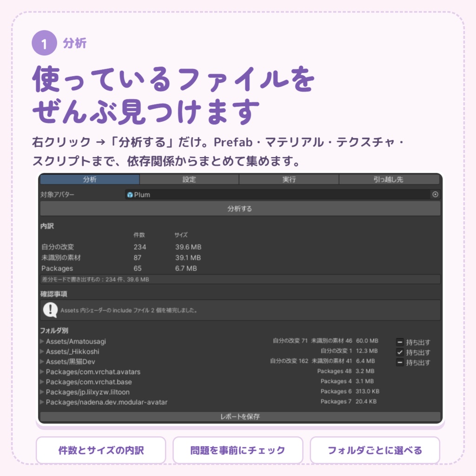Image resolution: width=476 pixels, height=476 pixels.
Task: Click the 差分モードで書き出すもの summary line
Action: 240,279
